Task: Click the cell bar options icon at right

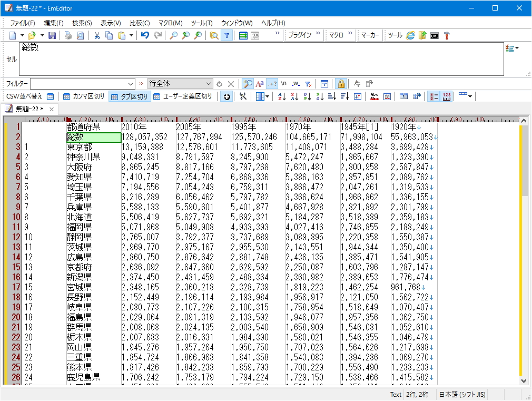Action: [x=511, y=48]
